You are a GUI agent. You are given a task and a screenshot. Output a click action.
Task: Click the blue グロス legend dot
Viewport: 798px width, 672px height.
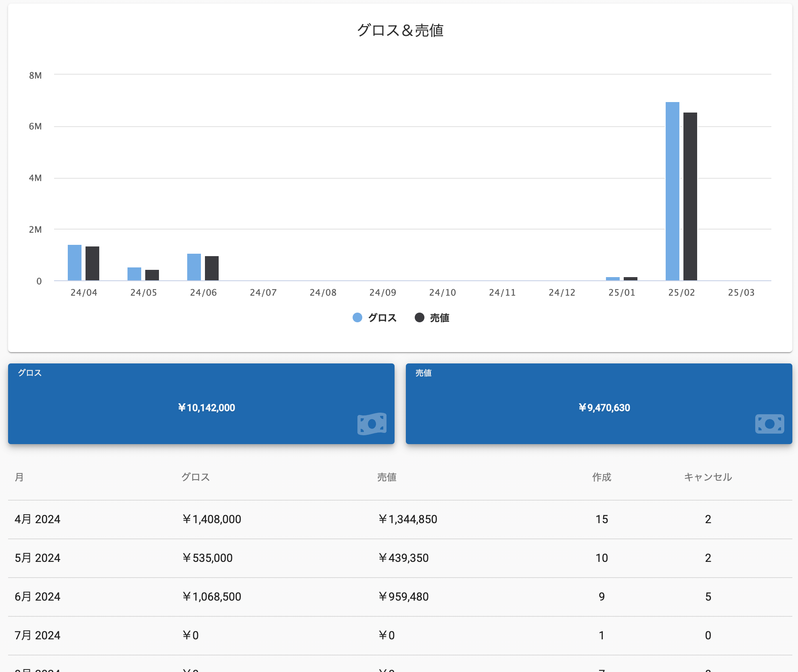357,318
